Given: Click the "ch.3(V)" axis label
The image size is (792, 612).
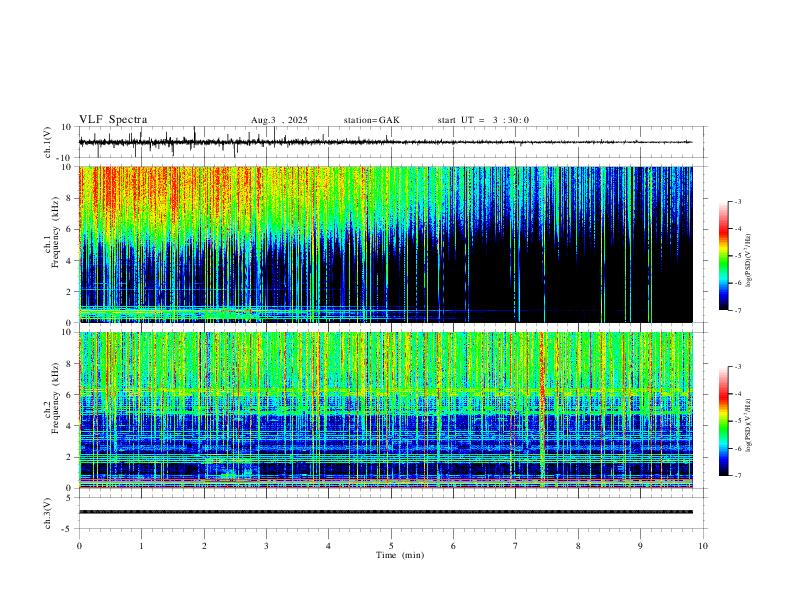Looking at the screenshot, I should [x=48, y=513].
